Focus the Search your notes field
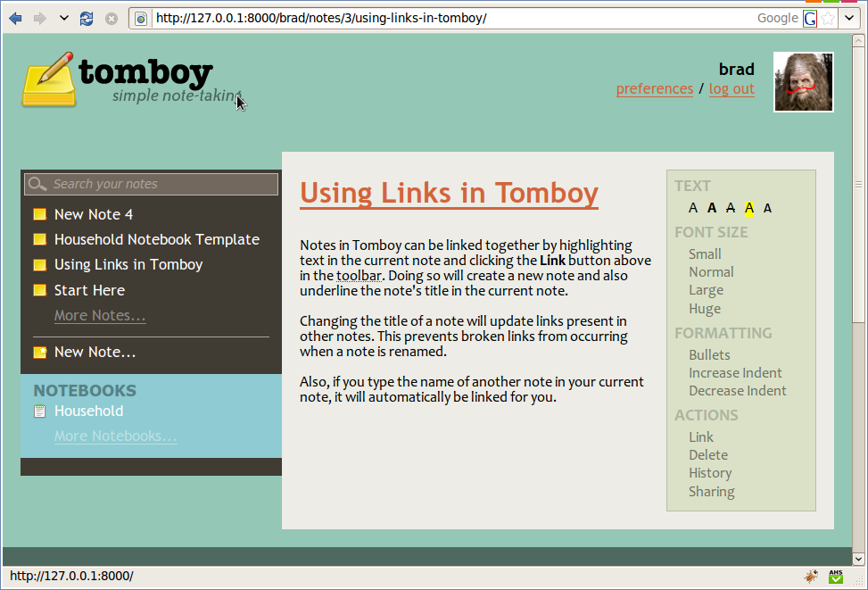The width and height of the screenshot is (868, 590). [151, 184]
